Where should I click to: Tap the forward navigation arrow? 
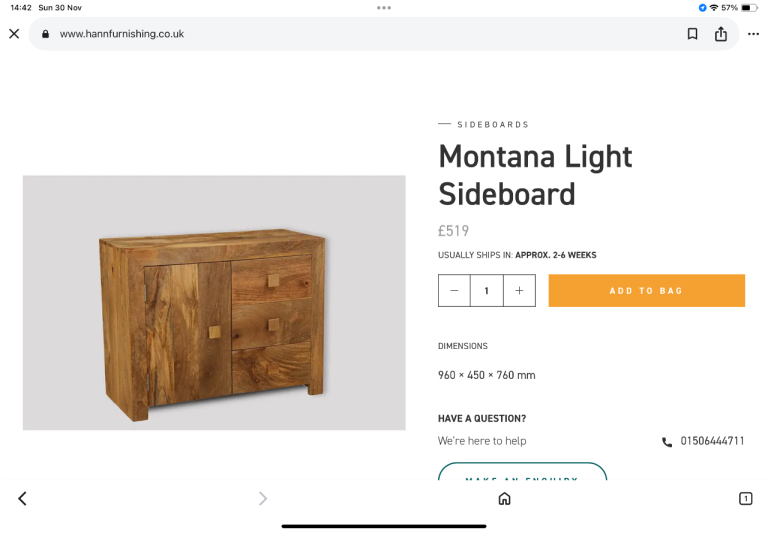[x=263, y=498]
